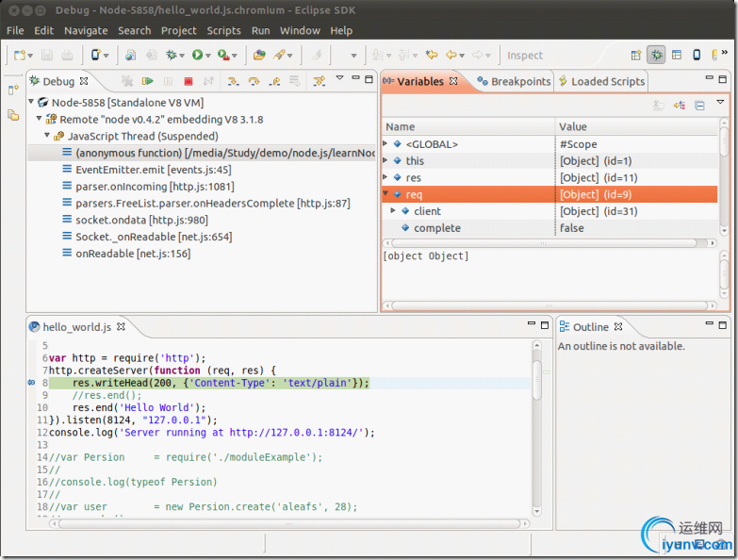Image resolution: width=738 pixels, height=560 pixels.
Task: Select the (anonymous function) stack frame
Action: (x=202, y=153)
